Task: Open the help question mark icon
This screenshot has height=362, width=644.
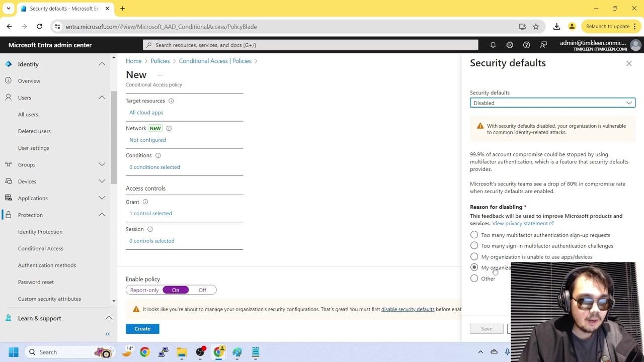Action: (526, 45)
